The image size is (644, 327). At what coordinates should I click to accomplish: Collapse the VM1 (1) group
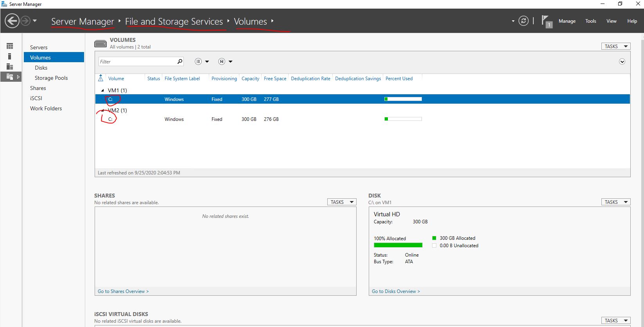103,90
